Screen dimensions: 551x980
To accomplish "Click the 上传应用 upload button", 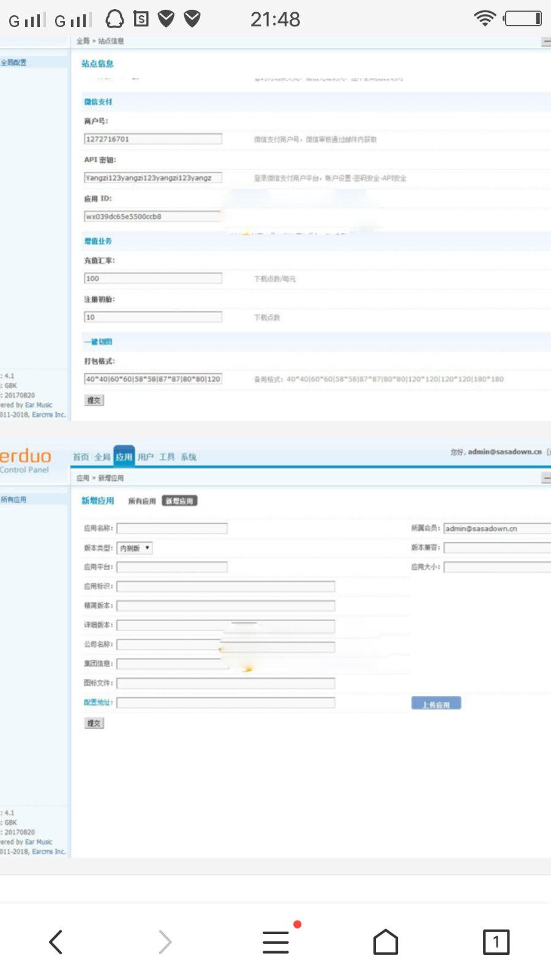I will (x=436, y=704).
